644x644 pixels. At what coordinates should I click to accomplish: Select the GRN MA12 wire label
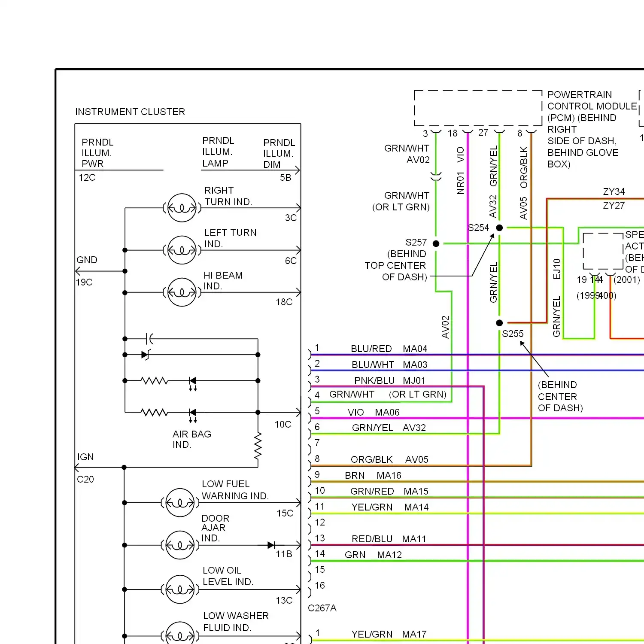pyautogui.click(x=374, y=555)
